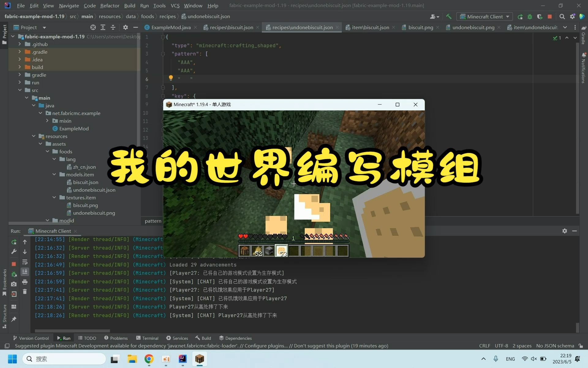Image resolution: width=588 pixels, height=368 pixels.
Task: Open IDE Settings via the gear icon
Action: coord(573,17)
